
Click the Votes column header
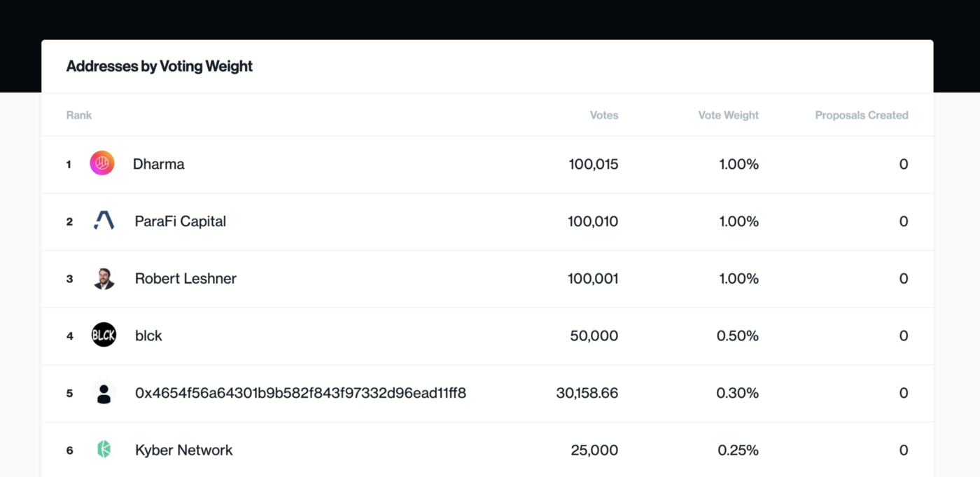(604, 115)
